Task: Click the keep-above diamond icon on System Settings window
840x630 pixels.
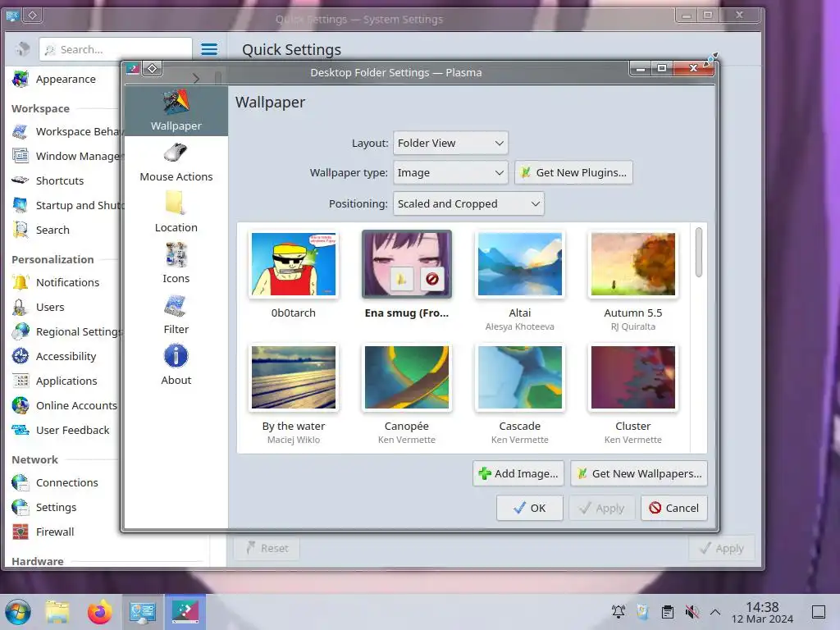Action: [32, 16]
